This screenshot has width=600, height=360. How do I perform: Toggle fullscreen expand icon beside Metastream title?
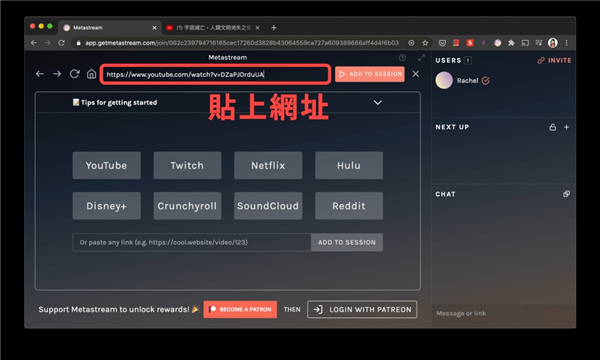421,58
